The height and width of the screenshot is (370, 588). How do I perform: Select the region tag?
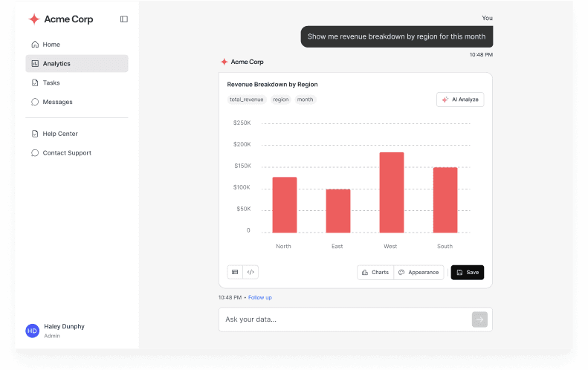click(280, 100)
